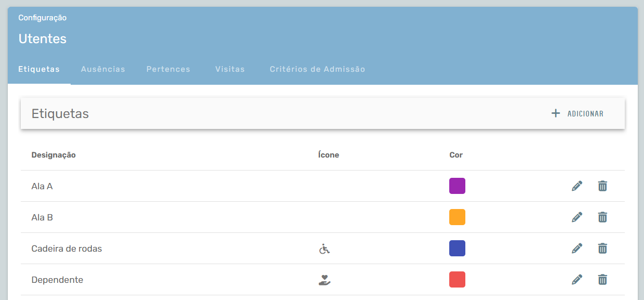Click the wheelchair icon in Cadeira de rodas row
Viewport: 644px width, 300px height.
324,249
